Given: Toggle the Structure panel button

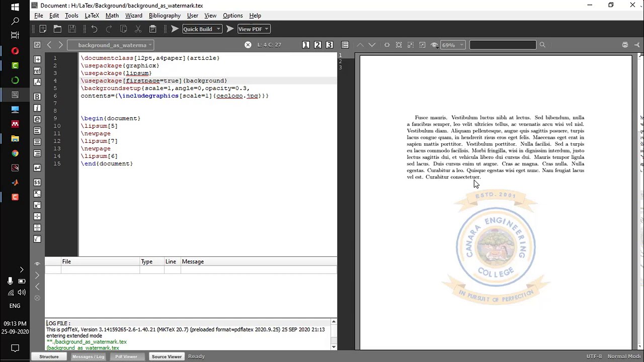Looking at the screenshot, I should pyautogui.click(x=49, y=356).
